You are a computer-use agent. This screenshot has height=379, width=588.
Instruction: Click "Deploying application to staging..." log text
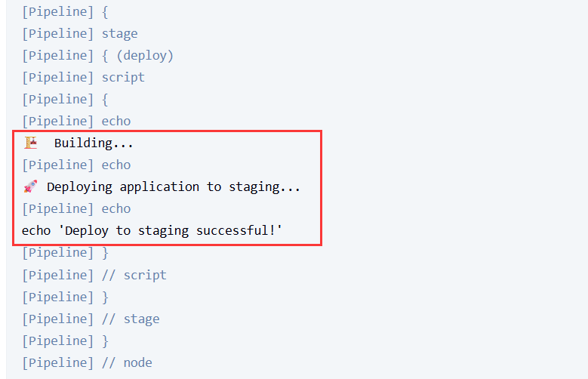174,186
